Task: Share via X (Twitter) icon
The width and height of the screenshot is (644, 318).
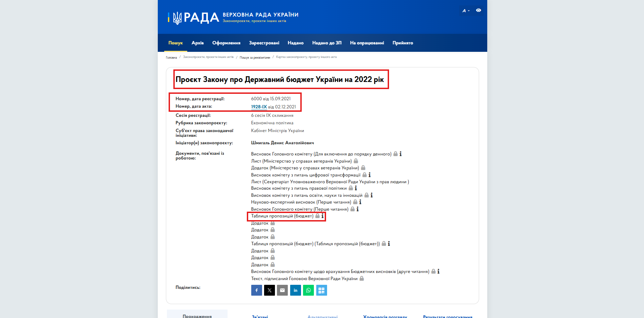Action: click(270, 290)
